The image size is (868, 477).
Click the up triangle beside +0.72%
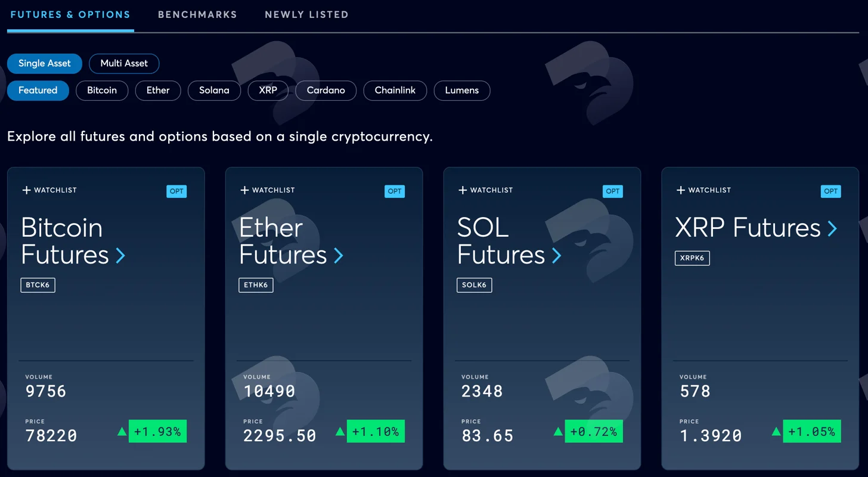pyautogui.click(x=559, y=431)
